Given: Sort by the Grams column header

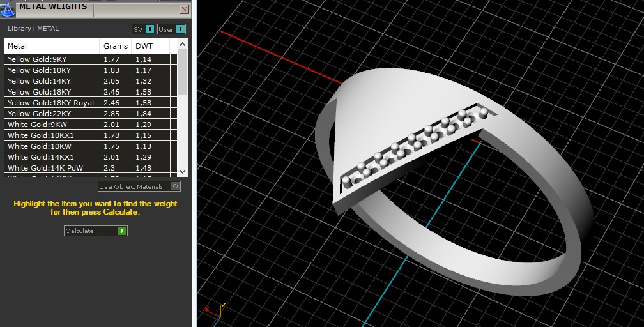Looking at the screenshot, I should pos(116,46).
